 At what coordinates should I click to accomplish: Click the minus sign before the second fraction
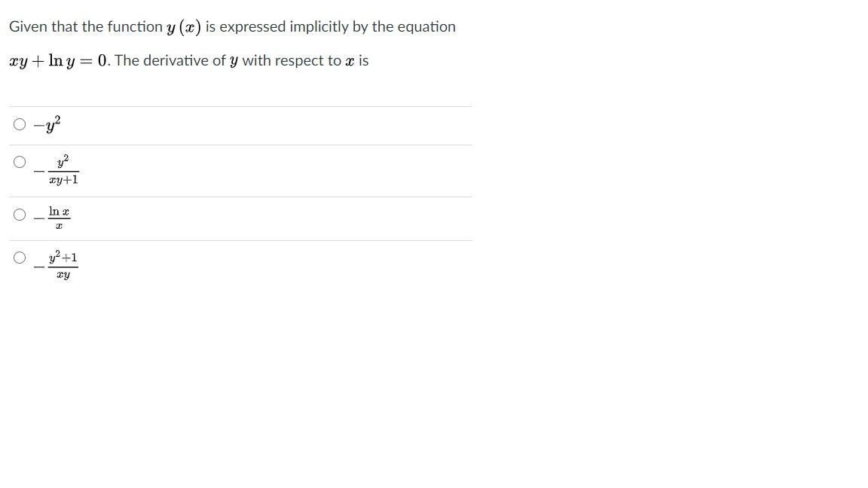(x=39, y=170)
